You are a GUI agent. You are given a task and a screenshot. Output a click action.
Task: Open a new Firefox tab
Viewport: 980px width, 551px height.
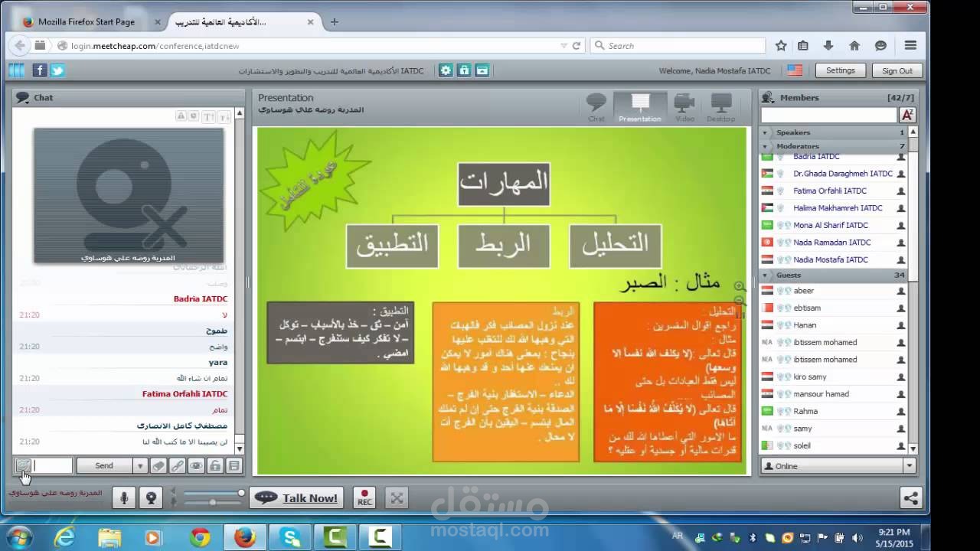tap(334, 22)
